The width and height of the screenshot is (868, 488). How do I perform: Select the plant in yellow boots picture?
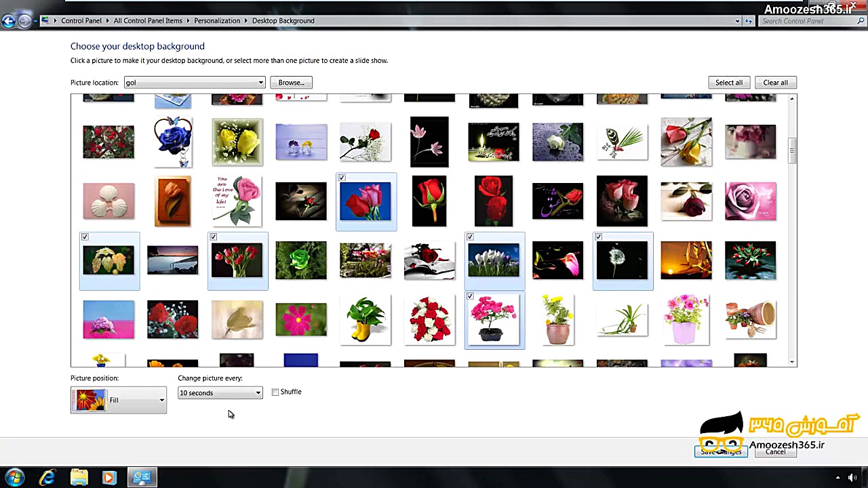366,319
